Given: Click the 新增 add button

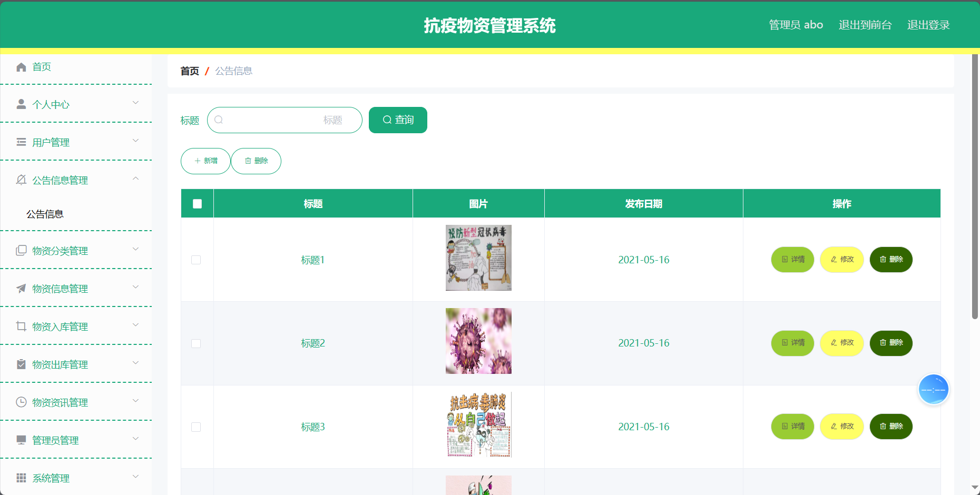Looking at the screenshot, I should tap(205, 161).
